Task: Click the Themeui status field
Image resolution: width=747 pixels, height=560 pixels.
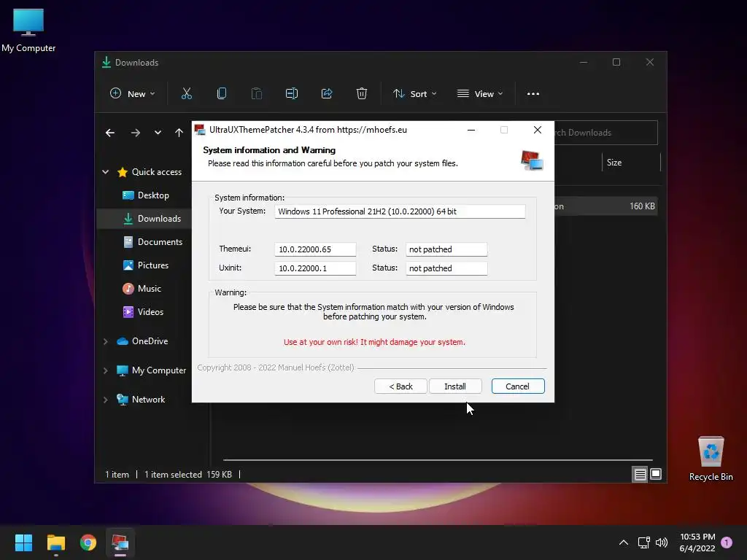Action: pos(446,249)
